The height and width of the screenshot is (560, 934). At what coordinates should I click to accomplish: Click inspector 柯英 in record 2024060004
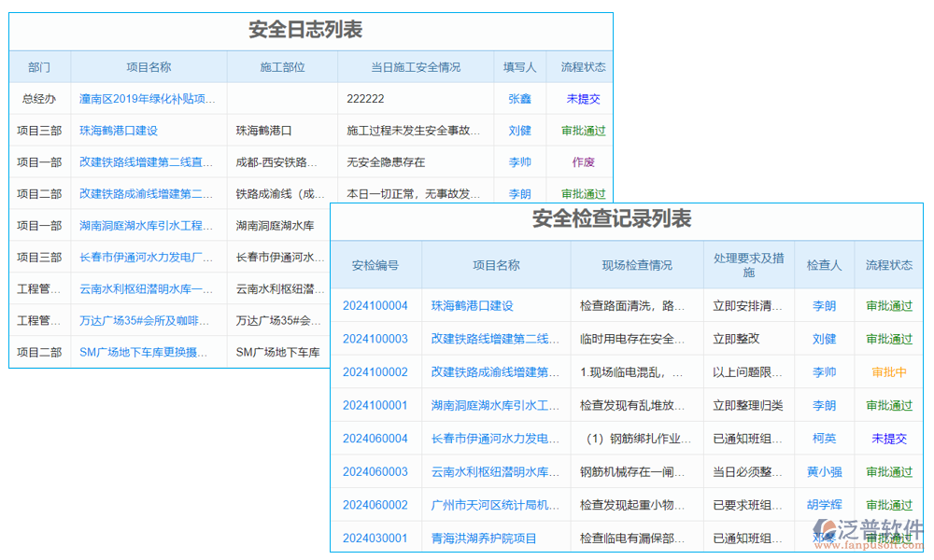pyautogui.click(x=823, y=438)
